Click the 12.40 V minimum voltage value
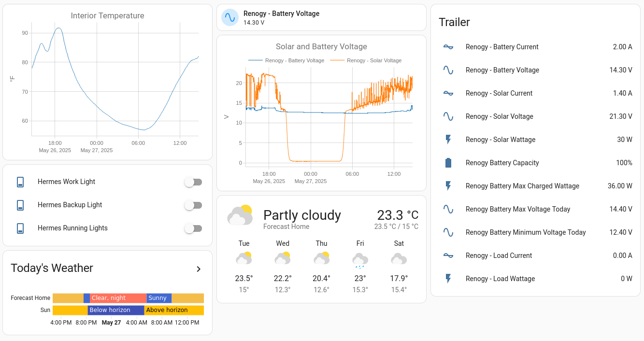This screenshot has height=341, width=644. click(621, 232)
